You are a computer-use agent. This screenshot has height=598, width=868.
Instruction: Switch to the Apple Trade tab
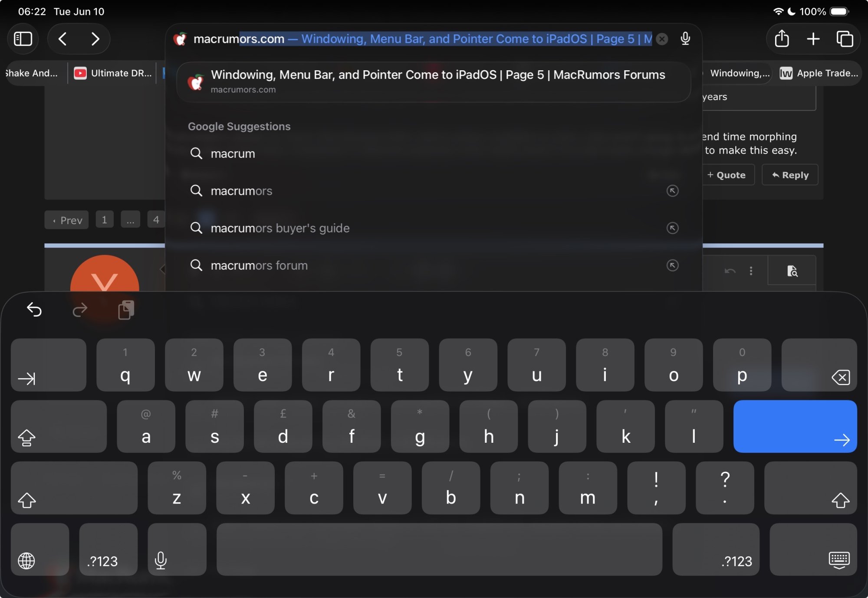(819, 73)
